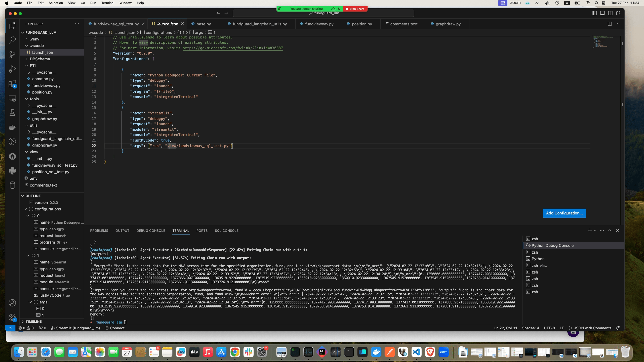
Task: Go forward using the navigation arrow
Action: point(226,13)
